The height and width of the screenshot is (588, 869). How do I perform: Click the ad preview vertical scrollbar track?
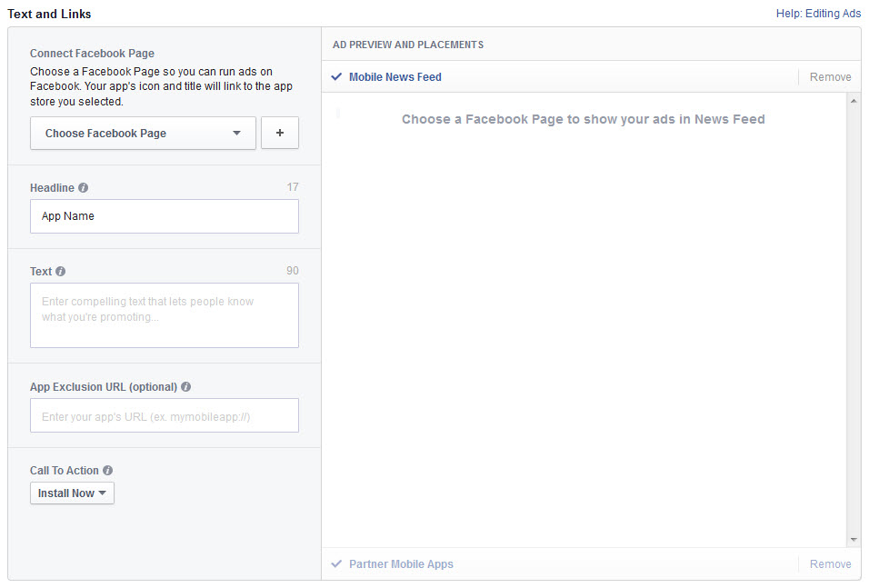pyautogui.click(x=854, y=318)
